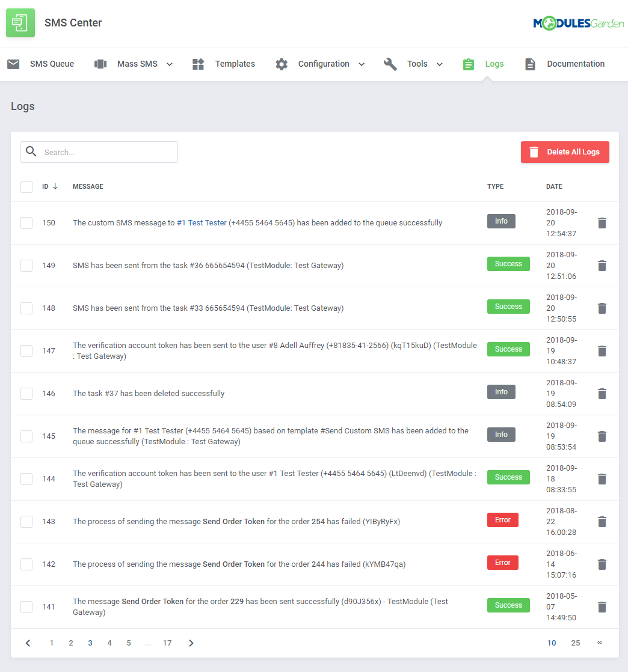Click the Search input field
Viewport: 628px width, 672px height.
click(99, 152)
